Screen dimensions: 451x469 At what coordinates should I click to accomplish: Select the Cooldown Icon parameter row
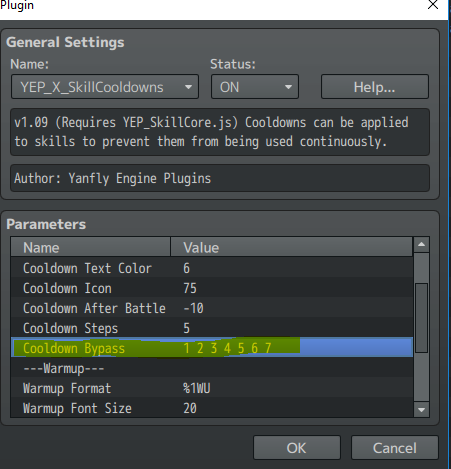212,288
